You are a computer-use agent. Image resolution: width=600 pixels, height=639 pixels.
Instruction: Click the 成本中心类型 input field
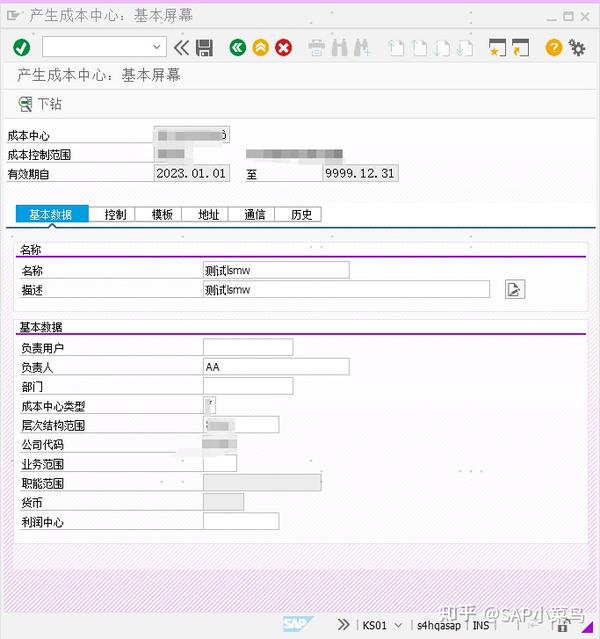(x=210, y=405)
